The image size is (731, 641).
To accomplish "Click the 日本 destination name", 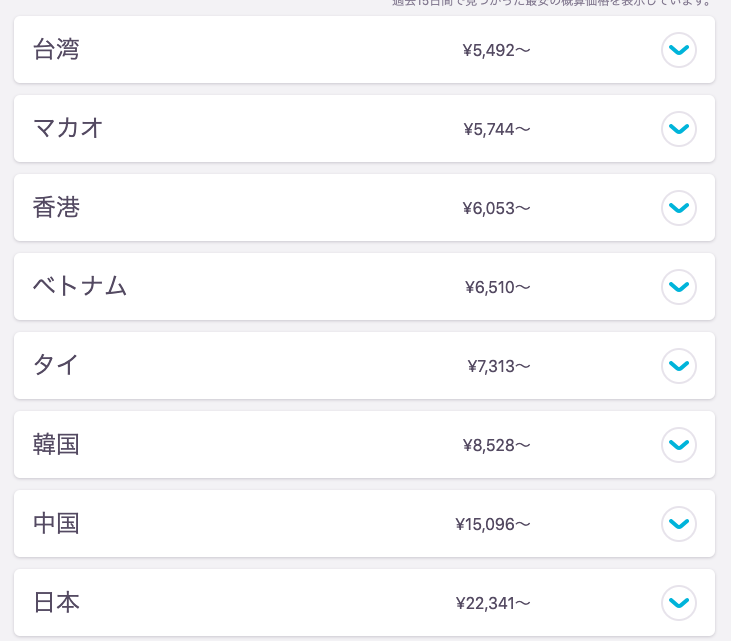I will coord(56,602).
